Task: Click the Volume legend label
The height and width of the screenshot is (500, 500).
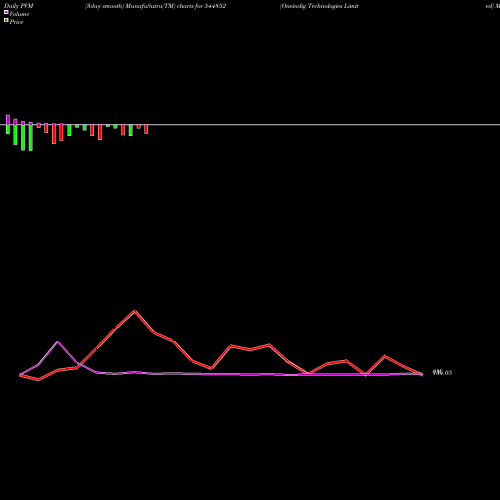Action: (x=19, y=14)
